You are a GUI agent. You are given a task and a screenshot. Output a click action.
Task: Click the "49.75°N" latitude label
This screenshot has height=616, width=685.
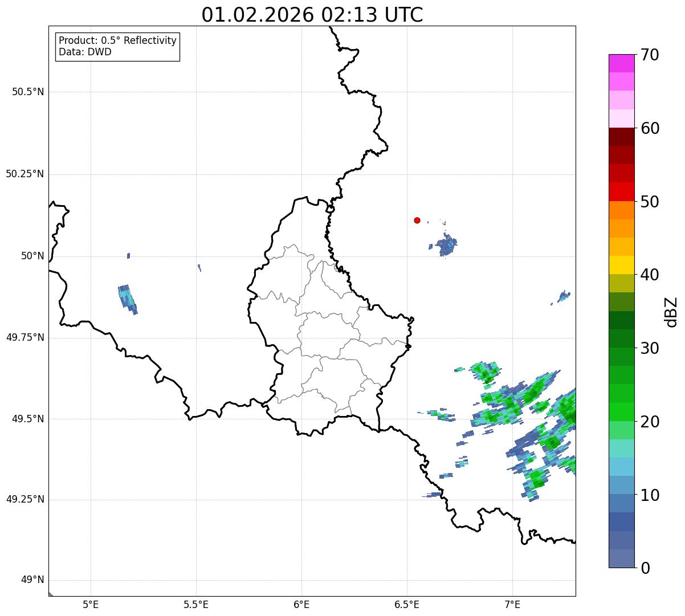(25, 337)
